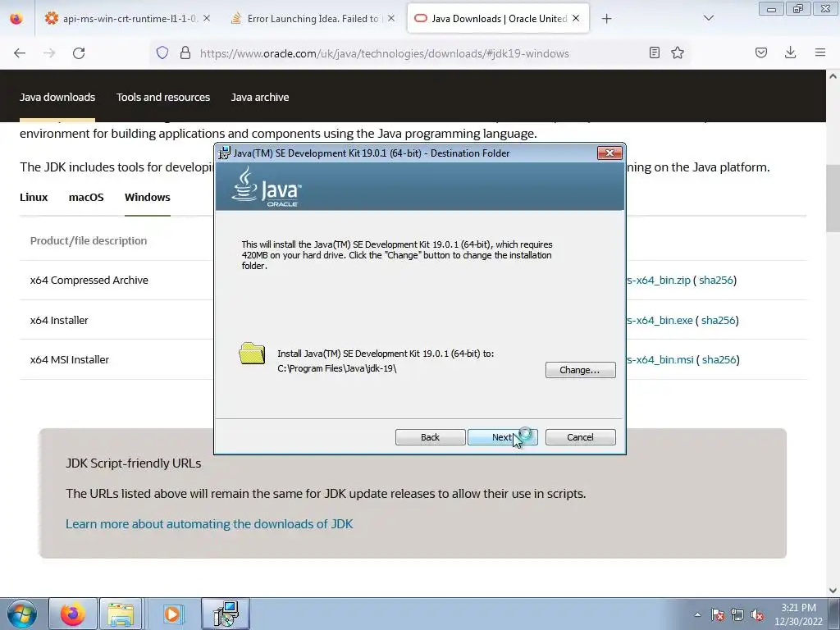Close the api-ms-win-crt-runtime tab
This screenshot has height=630, width=840.
pyautogui.click(x=207, y=18)
